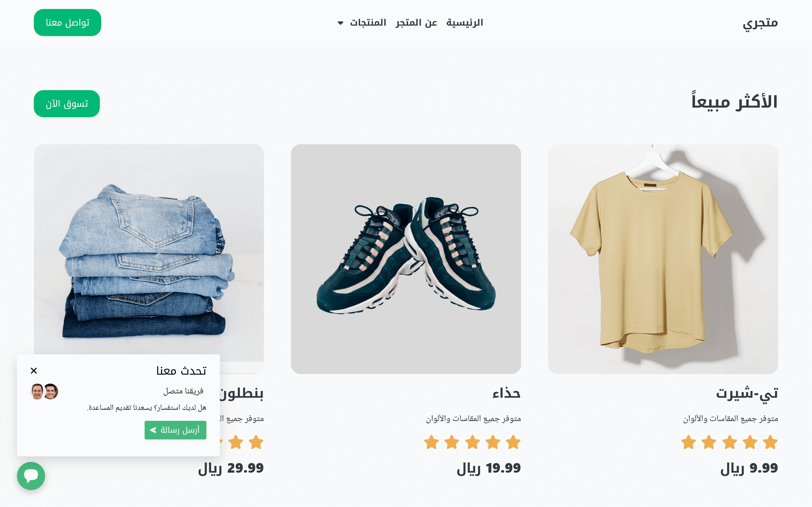812x507 pixels.
Task: Click the تواصل معنا button
Action: (67, 23)
